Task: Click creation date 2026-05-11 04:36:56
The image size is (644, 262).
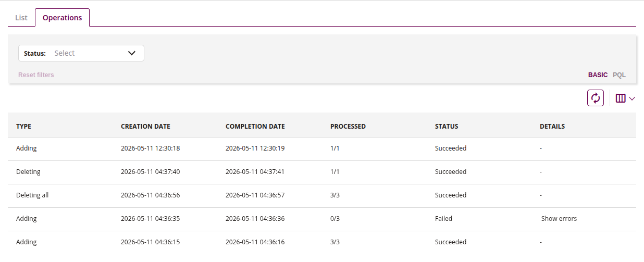Action: tap(150, 195)
